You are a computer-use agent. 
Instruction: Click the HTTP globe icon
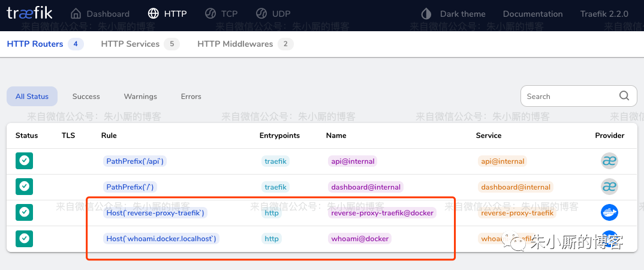pos(153,14)
